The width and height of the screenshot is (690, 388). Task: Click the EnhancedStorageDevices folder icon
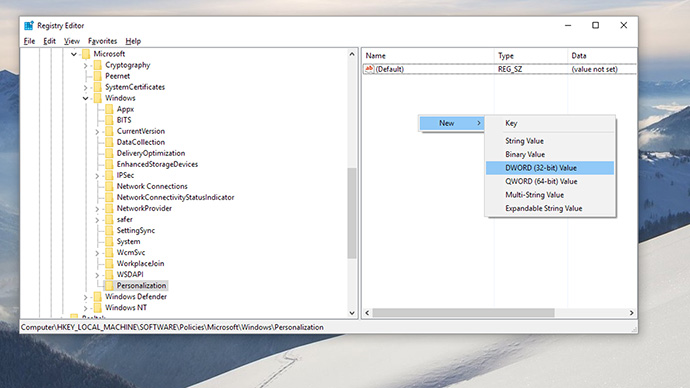[110, 164]
